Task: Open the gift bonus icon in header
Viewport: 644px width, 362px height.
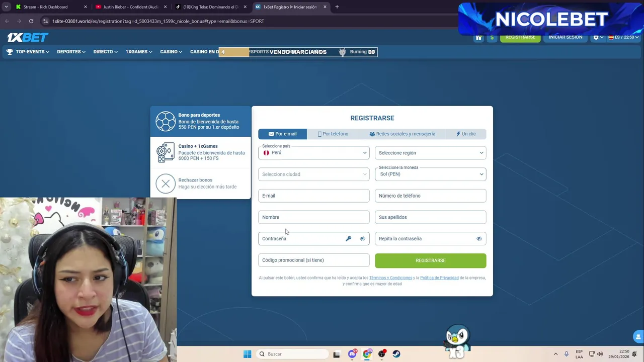Action: pos(478,37)
